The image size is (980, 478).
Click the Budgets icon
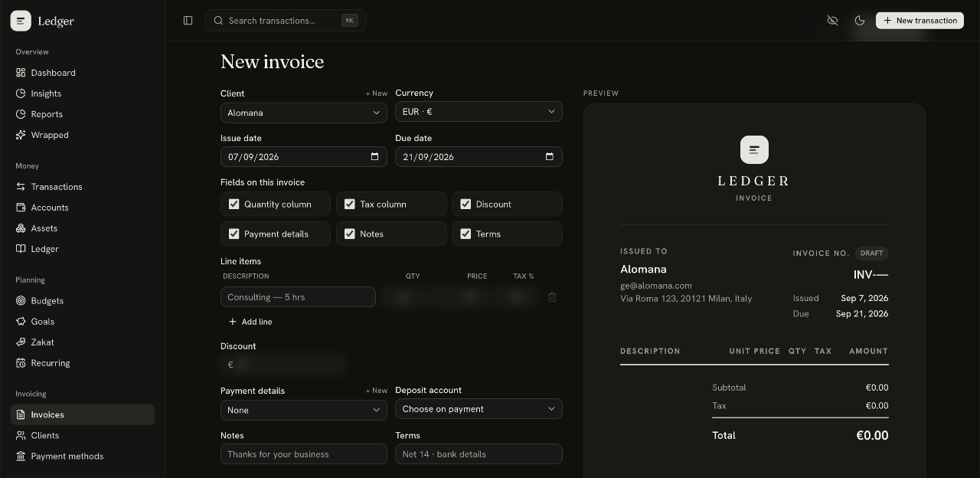tap(21, 301)
